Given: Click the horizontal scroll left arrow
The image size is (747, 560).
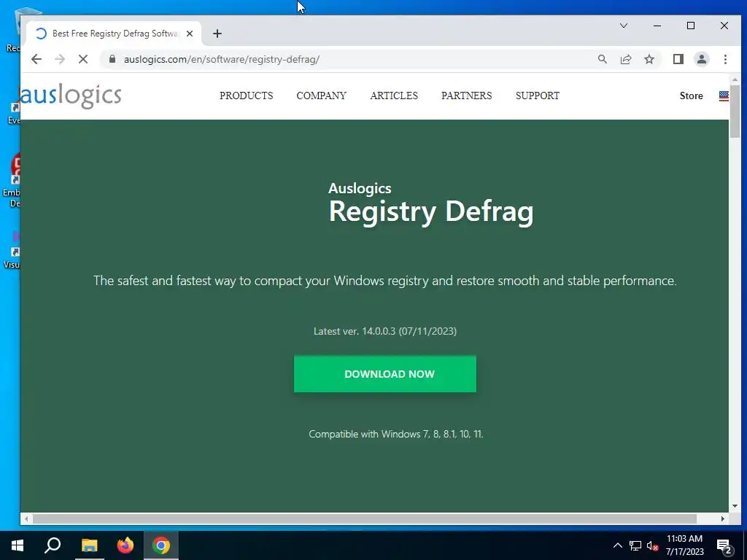Looking at the screenshot, I should coord(26,518).
